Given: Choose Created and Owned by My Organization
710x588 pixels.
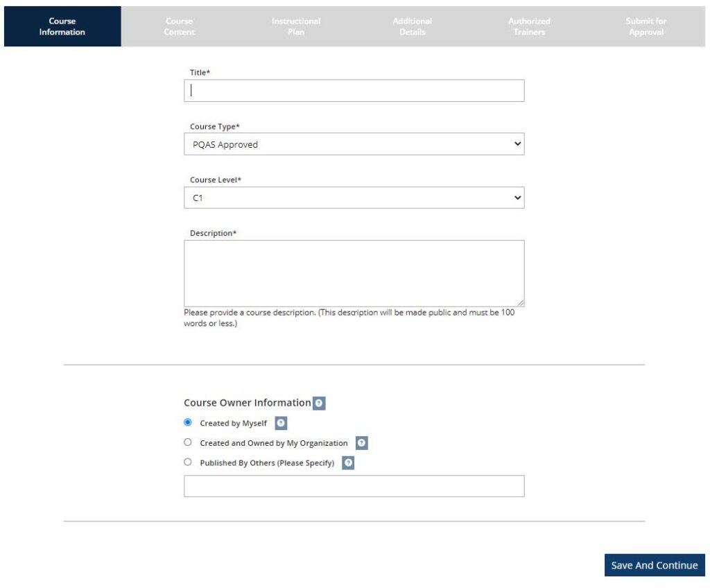Looking at the screenshot, I should click(187, 442).
